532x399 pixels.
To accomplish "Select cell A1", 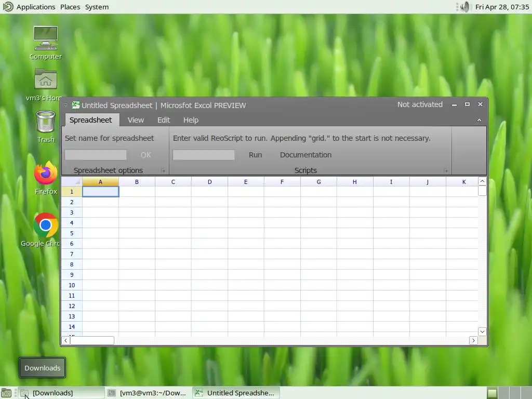I will (100, 192).
